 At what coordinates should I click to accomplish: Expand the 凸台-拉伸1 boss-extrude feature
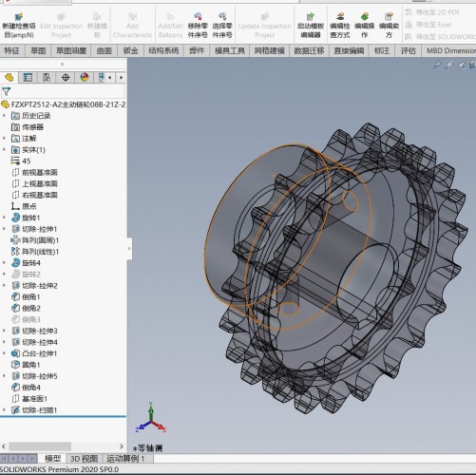click(x=4, y=353)
